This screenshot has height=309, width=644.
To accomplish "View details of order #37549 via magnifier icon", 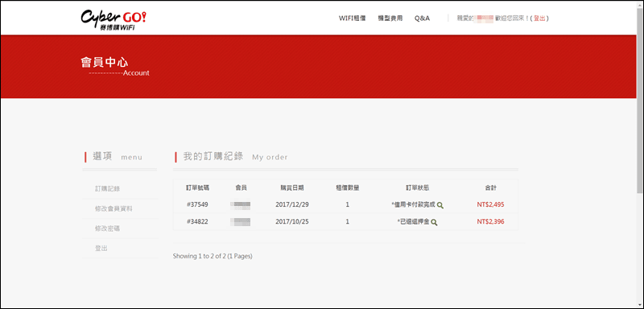I will (x=440, y=205).
